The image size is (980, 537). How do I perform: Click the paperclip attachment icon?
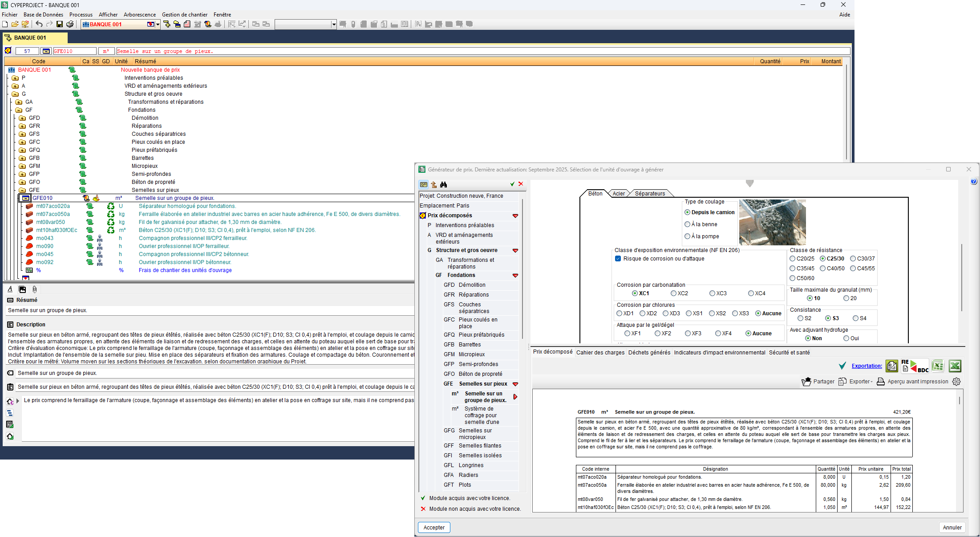[x=35, y=289]
